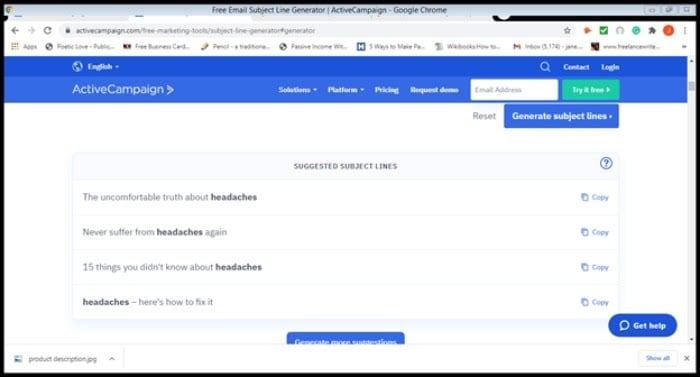
Task: Copy 'The uncomfortable truth about headaches' line
Action: click(595, 197)
